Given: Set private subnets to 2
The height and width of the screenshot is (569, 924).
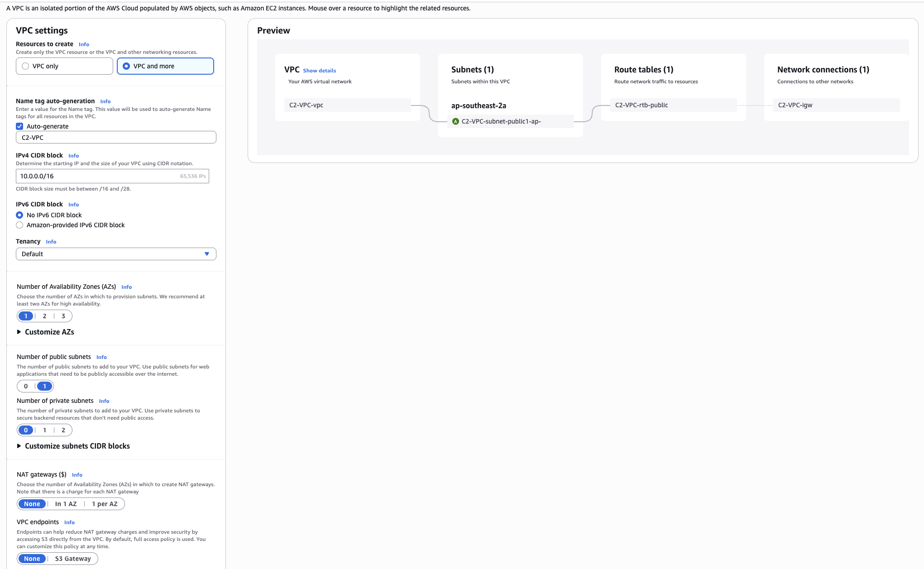Looking at the screenshot, I should [x=63, y=430].
